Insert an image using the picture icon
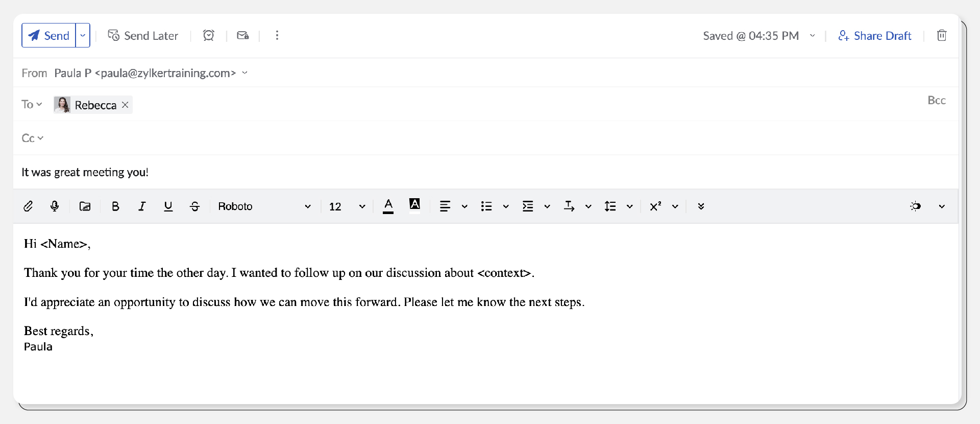The height and width of the screenshot is (424, 980). click(85, 206)
